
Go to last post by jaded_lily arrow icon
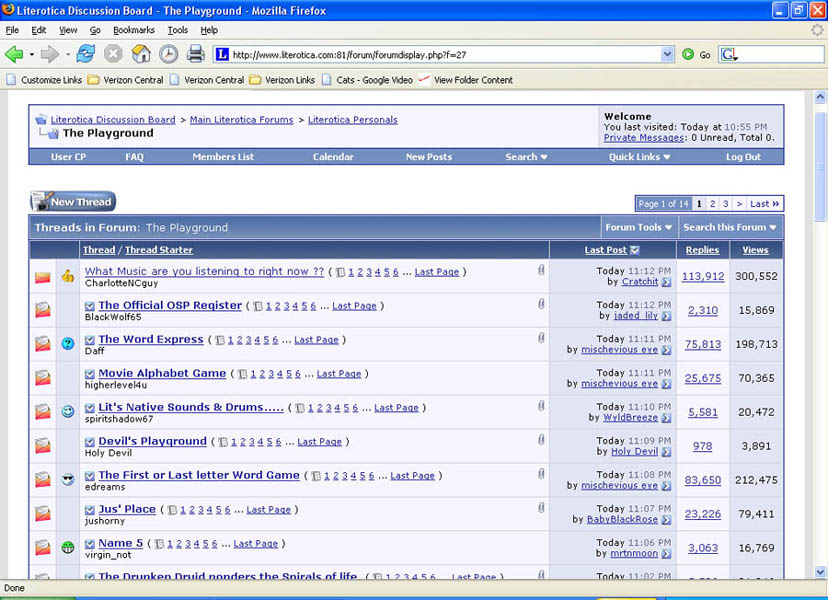(x=666, y=316)
